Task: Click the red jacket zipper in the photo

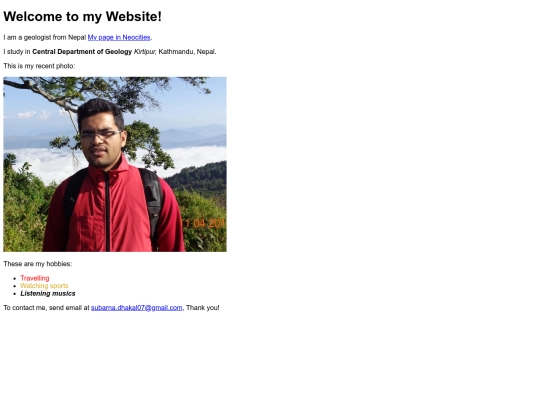Action: [x=107, y=210]
